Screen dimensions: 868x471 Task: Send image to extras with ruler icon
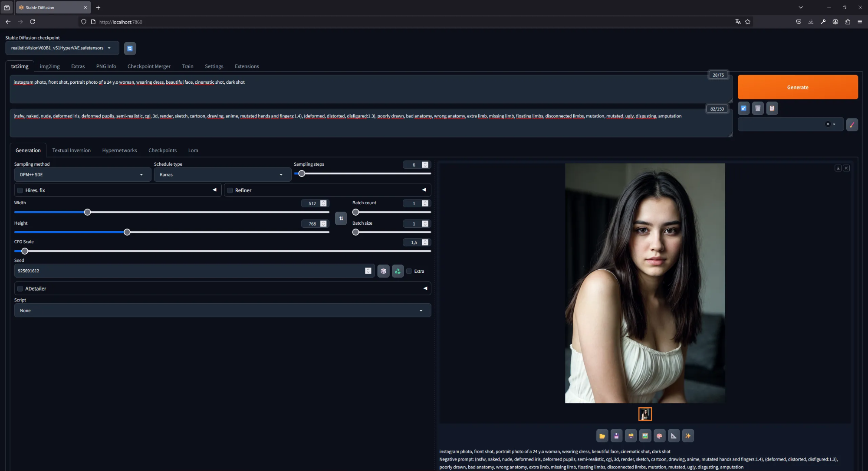[x=674, y=436]
